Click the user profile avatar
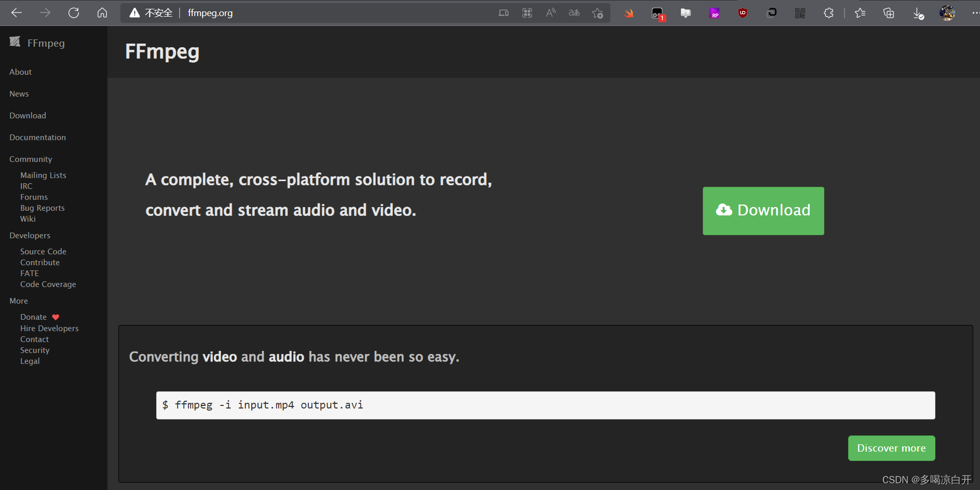The image size is (980, 490). click(947, 13)
